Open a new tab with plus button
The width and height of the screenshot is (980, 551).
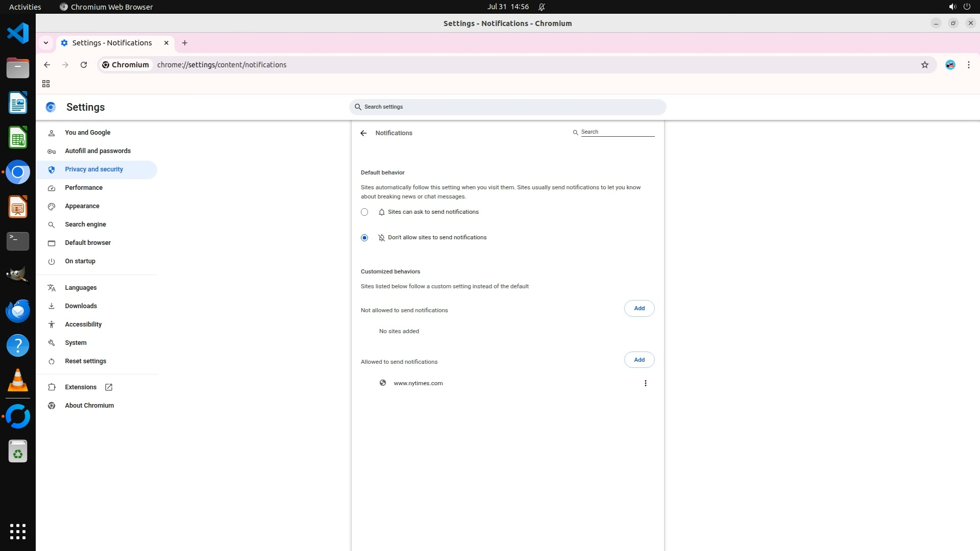pos(185,43)
